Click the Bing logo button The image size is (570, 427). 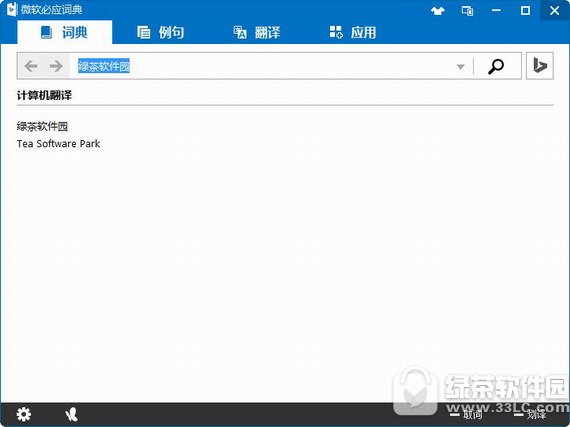[540, 66]
